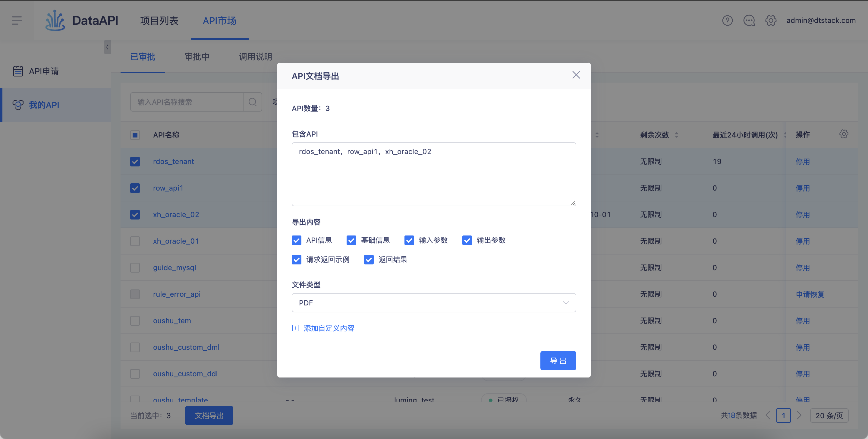Screen dimensions: 868x439
Task: Check the oushu_custom_ddl row checkbox
Action: coord(135,374)
